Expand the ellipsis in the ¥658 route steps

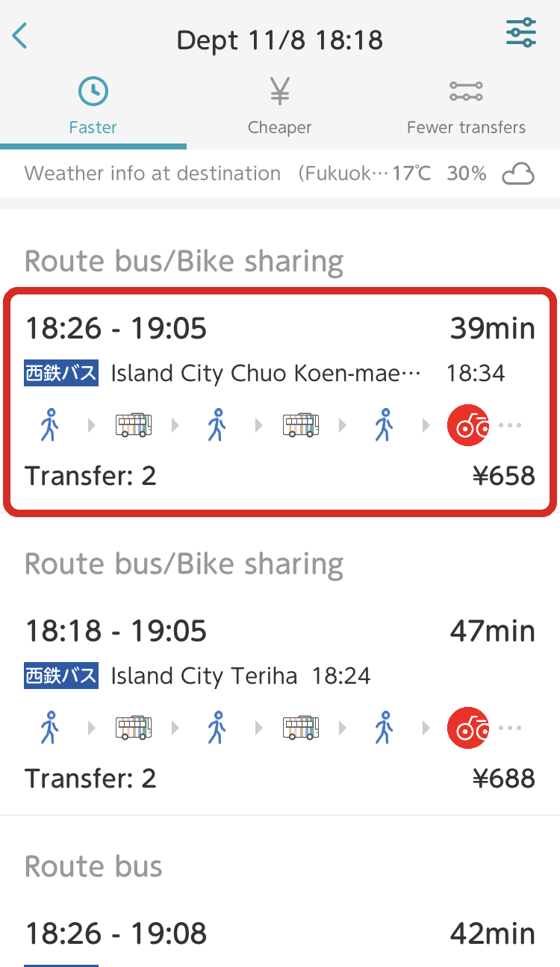[510, 426]
